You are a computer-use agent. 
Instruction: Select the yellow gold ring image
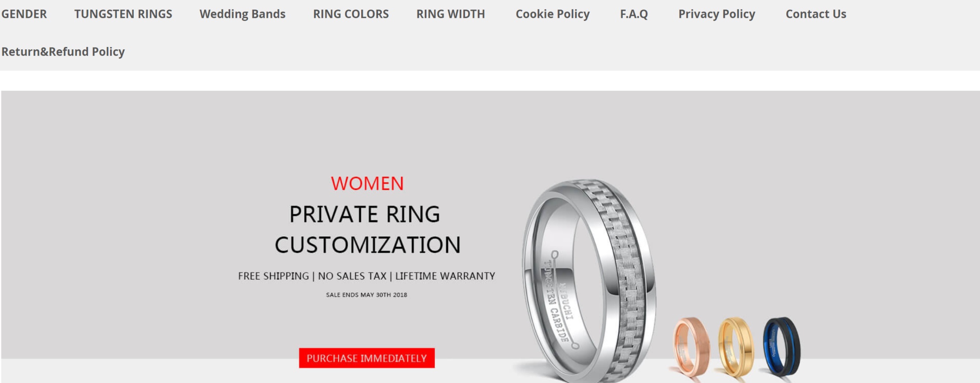click(735, 346)
